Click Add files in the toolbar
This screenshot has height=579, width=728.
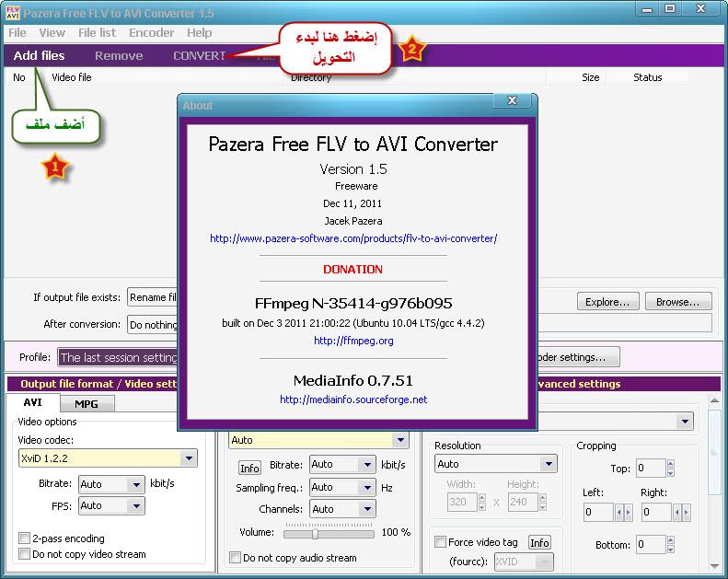pos(39,56)
